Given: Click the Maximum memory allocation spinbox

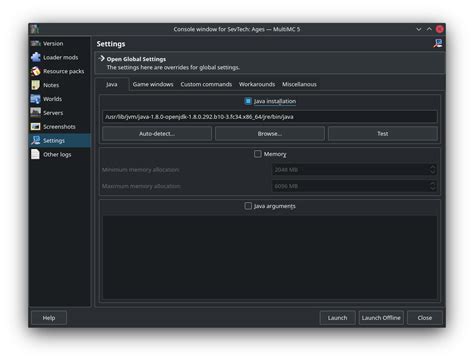Looking at the screenshot, I should click(x=354, y=186).
